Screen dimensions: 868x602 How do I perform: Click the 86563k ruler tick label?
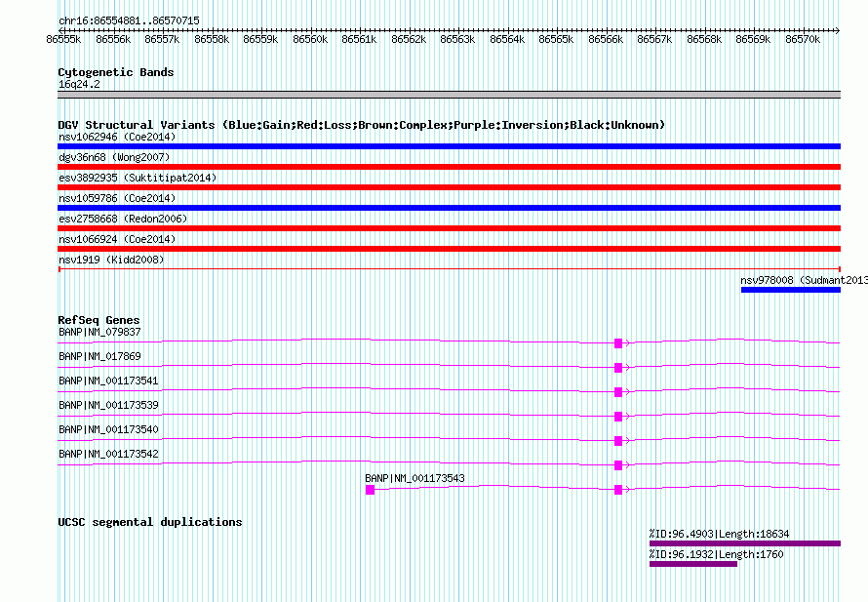point(457,39)
